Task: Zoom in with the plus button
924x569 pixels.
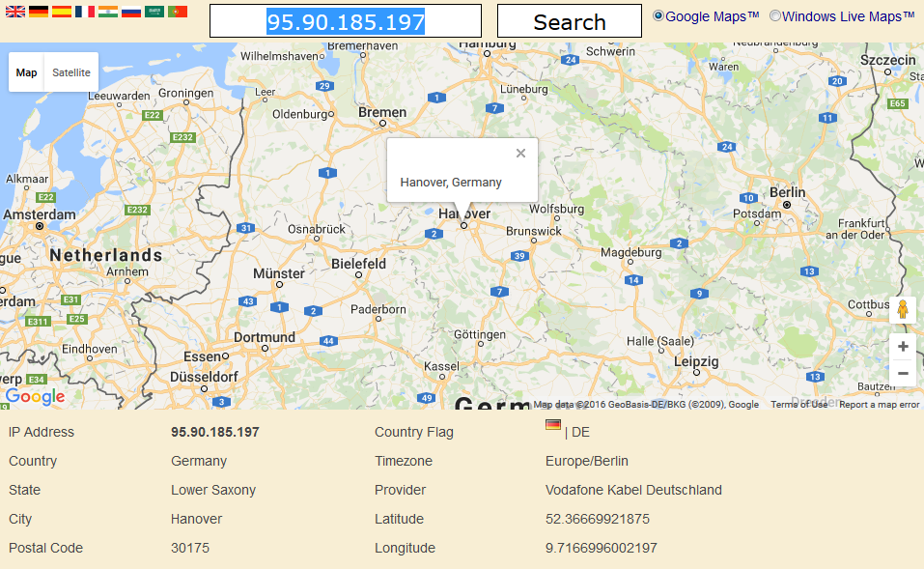Action: point(903,347)
